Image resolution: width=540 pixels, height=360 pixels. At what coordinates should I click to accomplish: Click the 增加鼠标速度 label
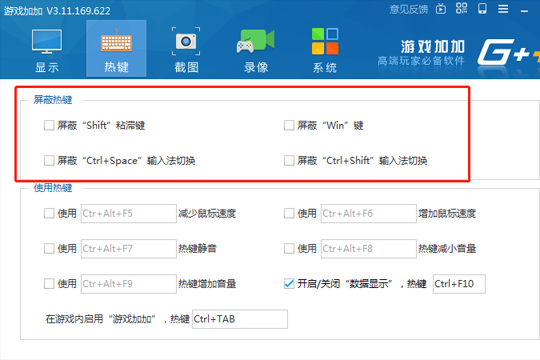click(x=447, y=214)
